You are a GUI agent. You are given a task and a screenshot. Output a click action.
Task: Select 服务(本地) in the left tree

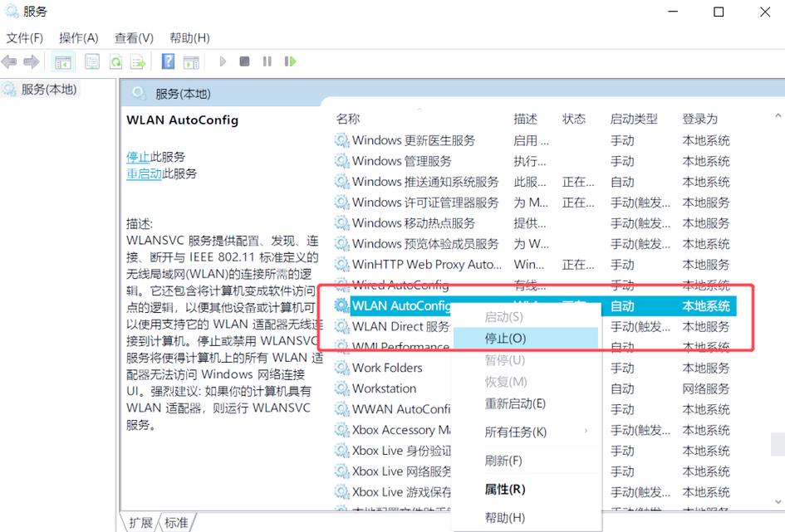(x=48, y=90)
